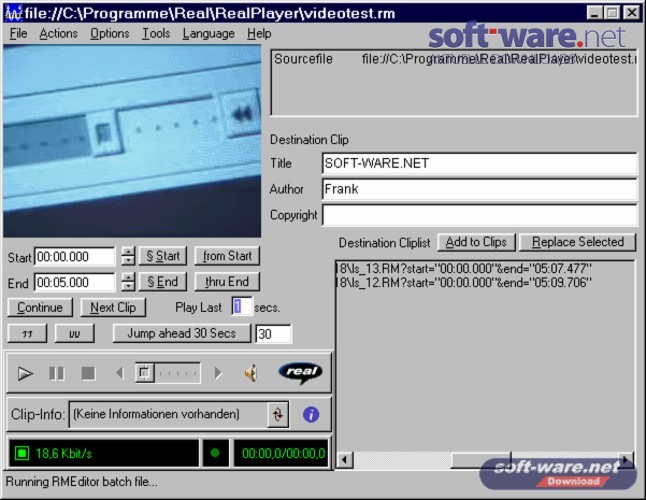
Task: Open the File menu
Action: pos(19,33)
